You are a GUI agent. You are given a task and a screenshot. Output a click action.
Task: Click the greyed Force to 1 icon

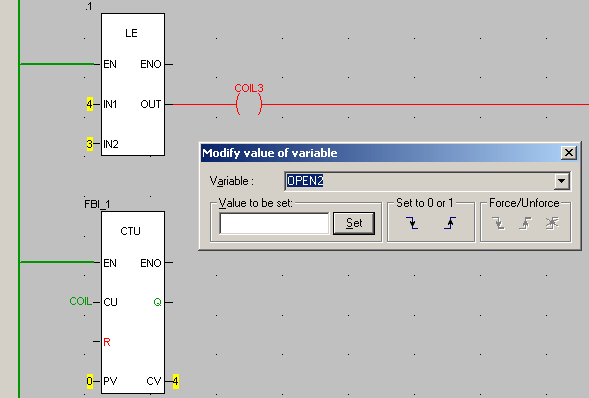click(525, 223)
